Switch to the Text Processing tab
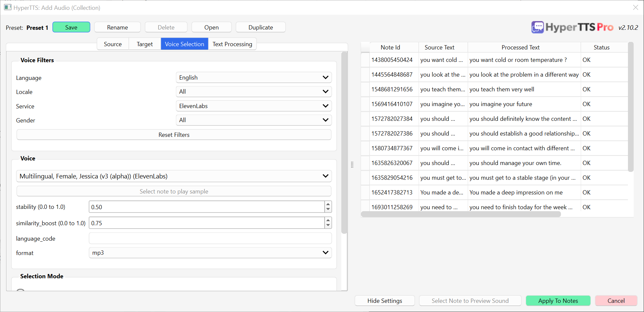This screenshot has height=312, width=644. (x=232, y=44)
